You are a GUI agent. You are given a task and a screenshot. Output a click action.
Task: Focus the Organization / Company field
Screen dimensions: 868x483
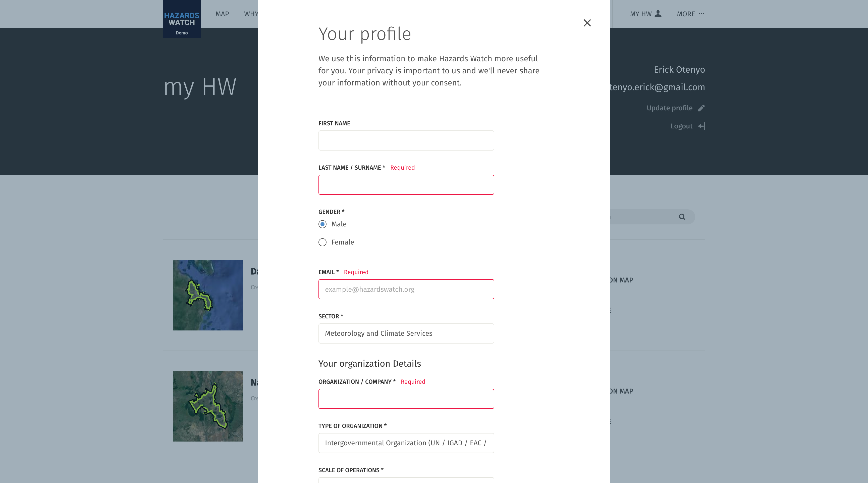(x=406, y=399)
